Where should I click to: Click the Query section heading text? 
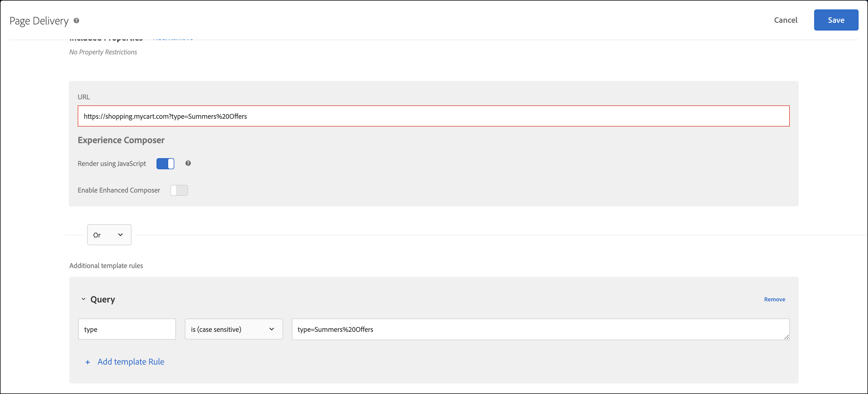102,299
